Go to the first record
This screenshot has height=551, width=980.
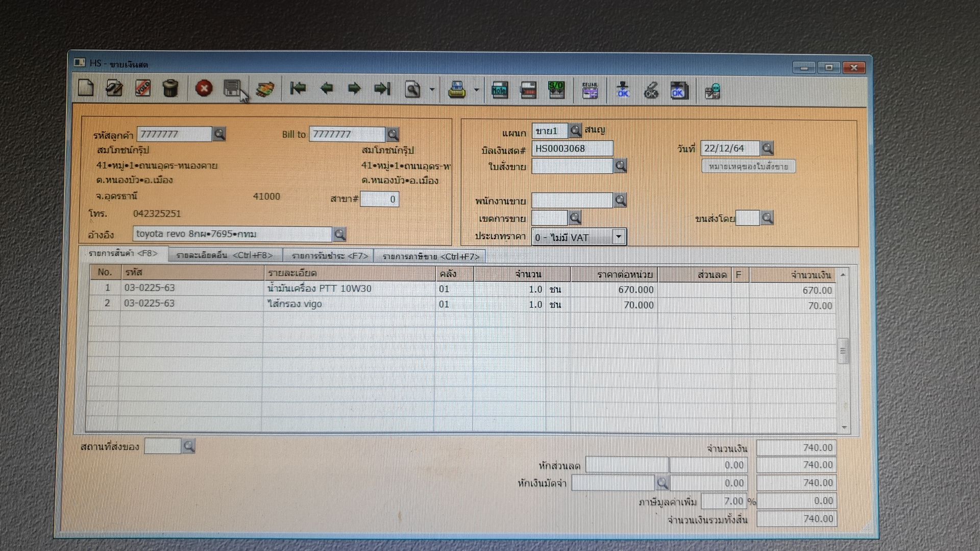298,89
